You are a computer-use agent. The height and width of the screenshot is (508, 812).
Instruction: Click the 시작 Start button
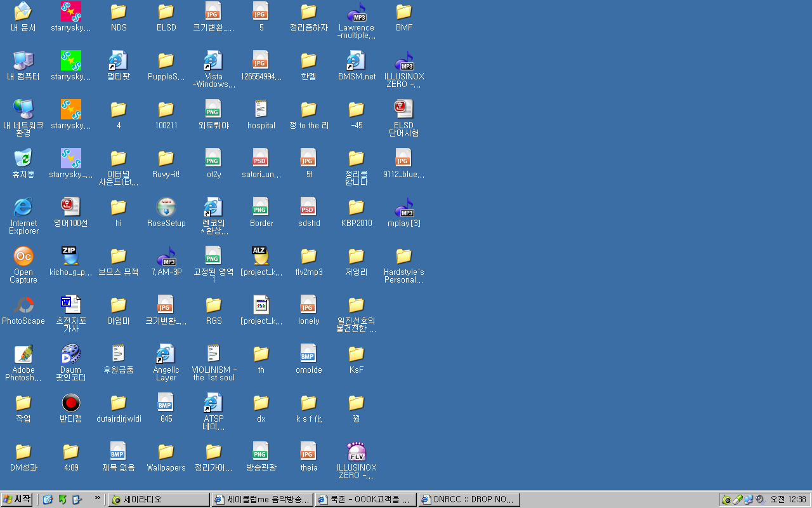(x=16, y=500)
